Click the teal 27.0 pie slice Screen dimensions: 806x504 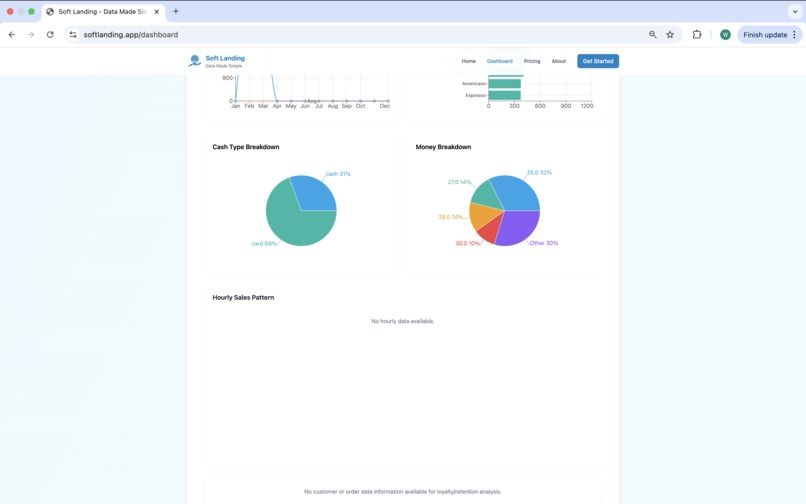(487, 196)
